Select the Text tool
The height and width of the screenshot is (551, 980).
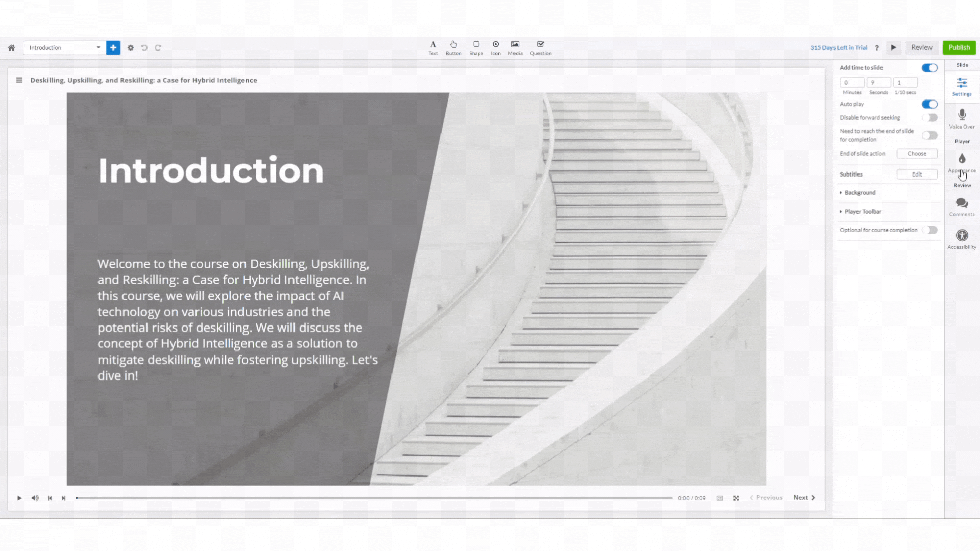433,47
